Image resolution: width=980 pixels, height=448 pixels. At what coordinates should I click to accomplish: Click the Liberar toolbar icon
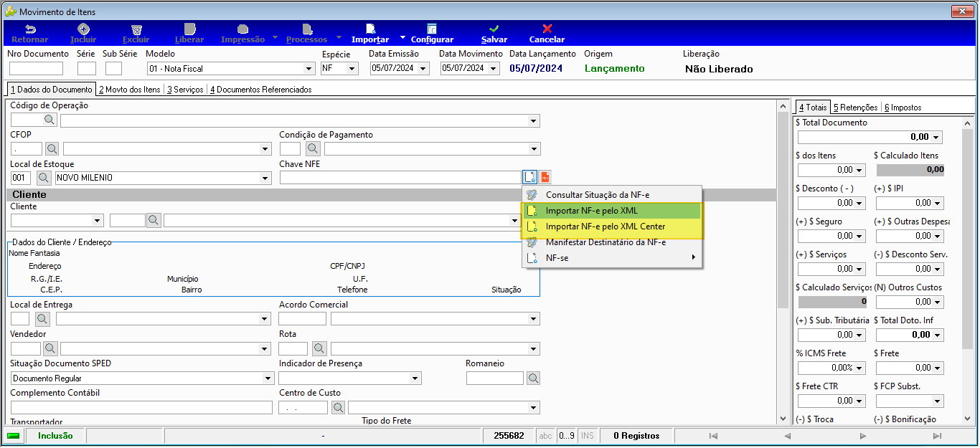coord(189,29)
